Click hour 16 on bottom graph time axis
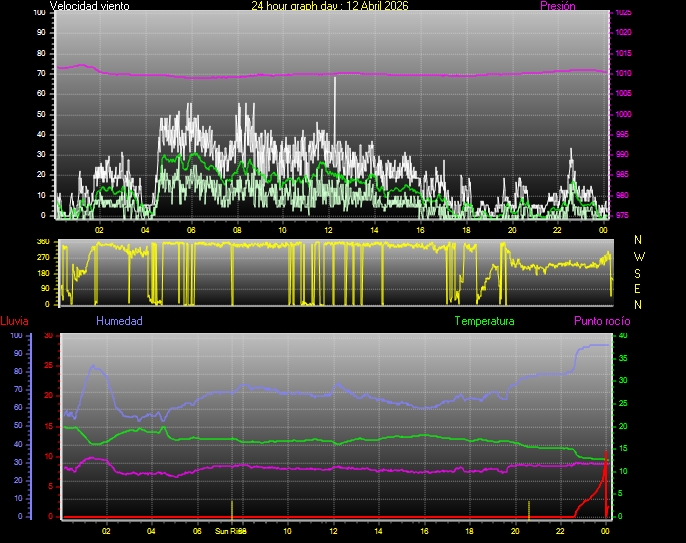 point(425,531)
